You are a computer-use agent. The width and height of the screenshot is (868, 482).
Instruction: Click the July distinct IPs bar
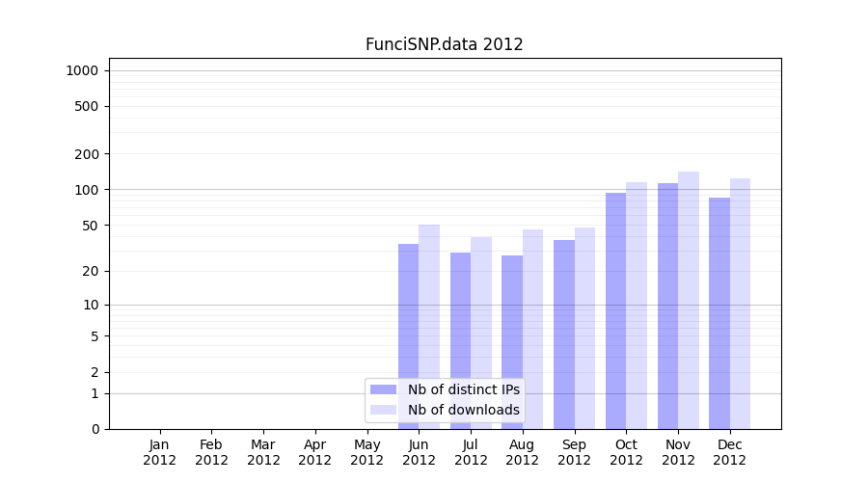460,340
